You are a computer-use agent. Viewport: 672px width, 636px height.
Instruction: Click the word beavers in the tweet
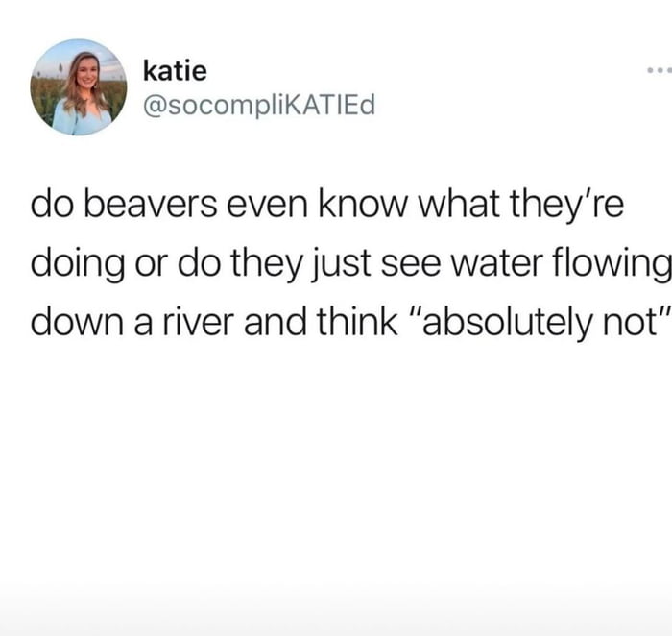[151, 204]
